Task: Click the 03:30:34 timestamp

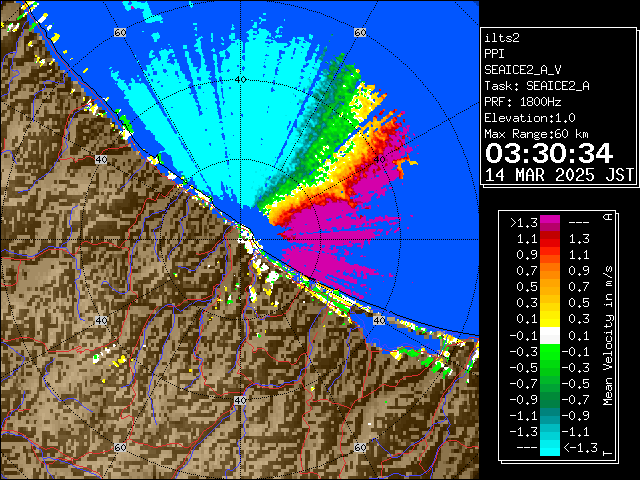Action: 549,153
